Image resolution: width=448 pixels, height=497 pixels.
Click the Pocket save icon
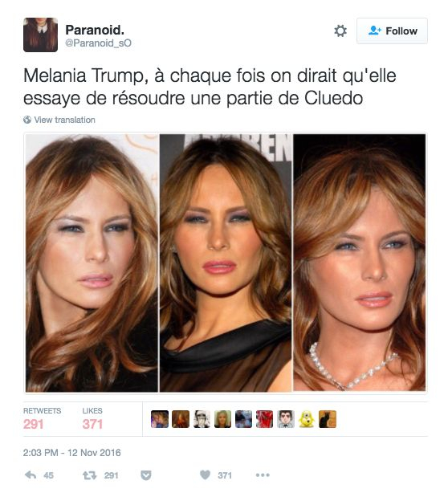(145, 475)
